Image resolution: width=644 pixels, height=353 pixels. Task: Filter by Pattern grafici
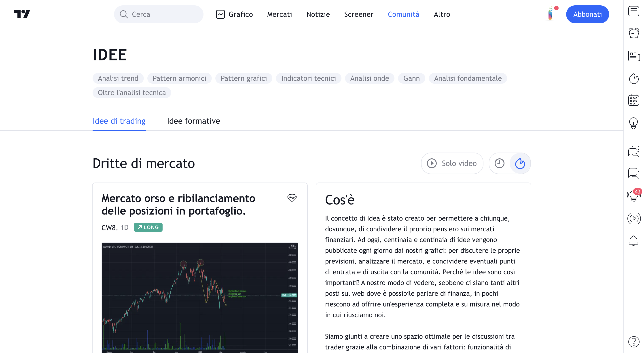(x=244, y=78)
